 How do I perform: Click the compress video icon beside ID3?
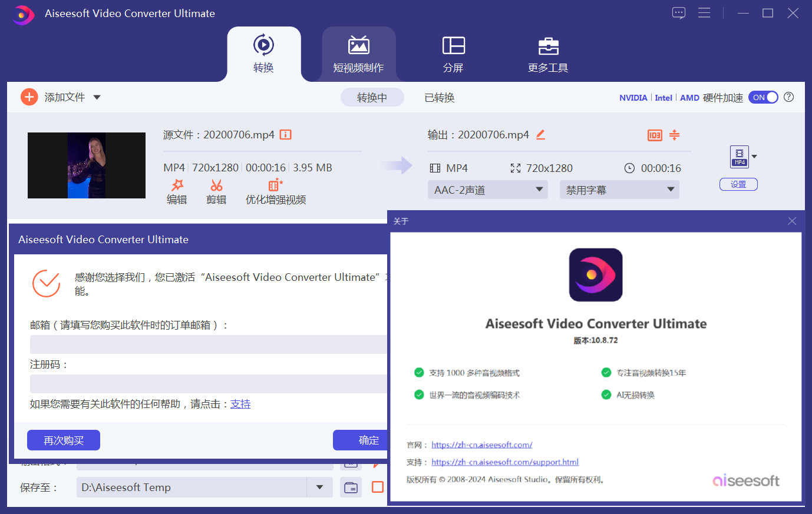tap(674, 135)
